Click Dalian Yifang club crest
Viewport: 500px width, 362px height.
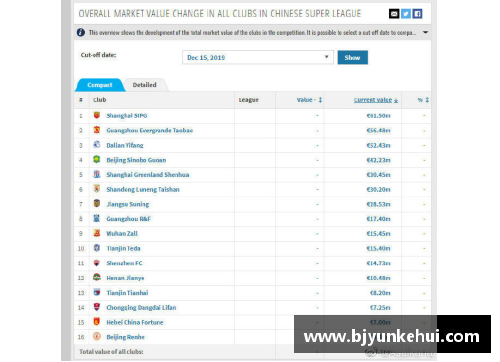[x=97, y=145]
